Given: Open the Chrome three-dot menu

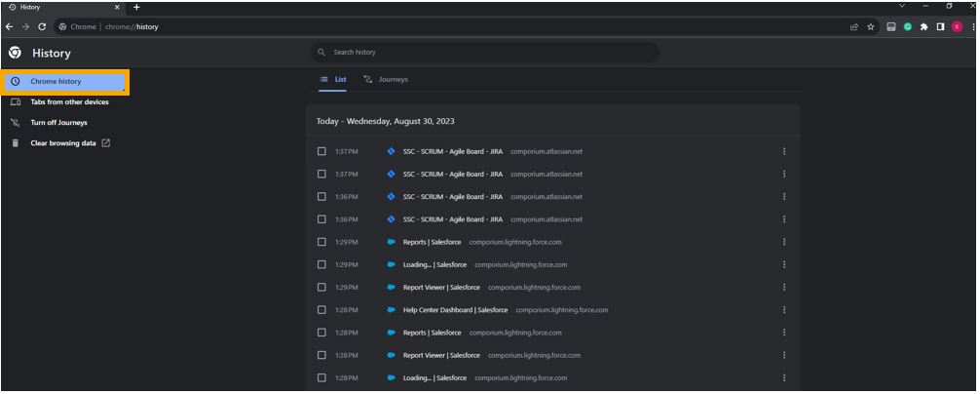Looking at the screenshot, I should pyautogui.click(x=974, y=27).
